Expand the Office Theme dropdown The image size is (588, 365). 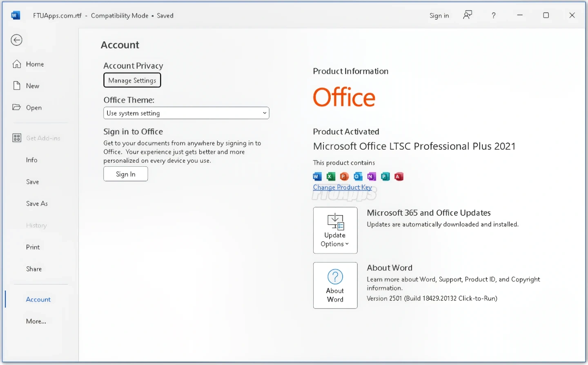click(x=186, y=113)
